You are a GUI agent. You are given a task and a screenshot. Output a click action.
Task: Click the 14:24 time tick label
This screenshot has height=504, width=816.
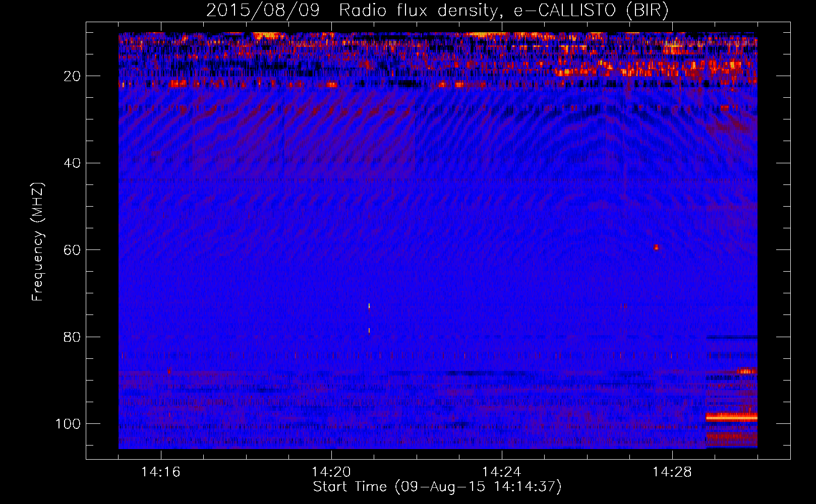click(x=502, y=472)
